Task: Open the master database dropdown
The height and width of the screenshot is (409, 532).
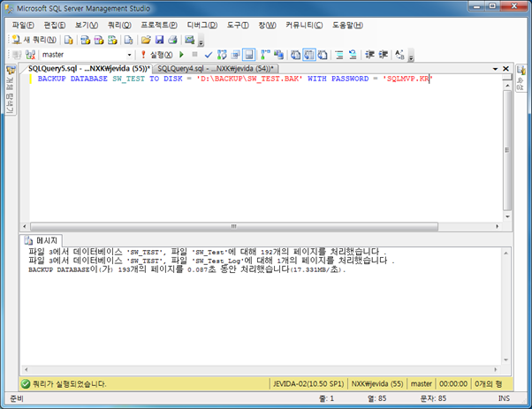Action: point(129,55)
